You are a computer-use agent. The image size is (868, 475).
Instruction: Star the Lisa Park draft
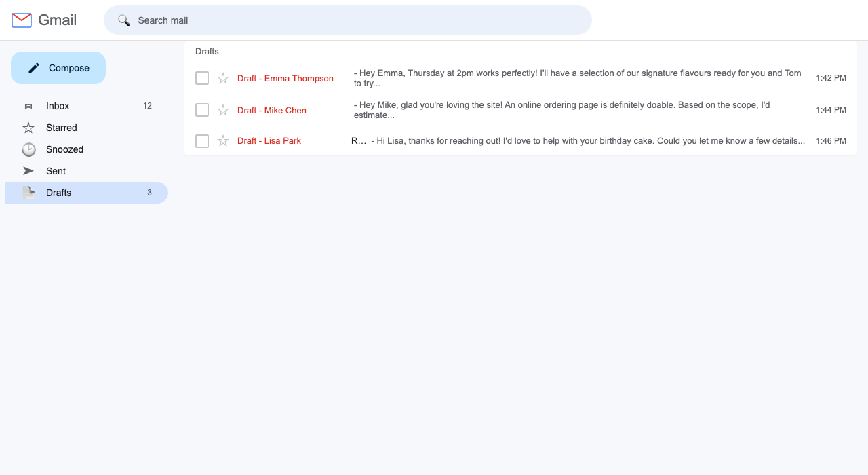223,141
